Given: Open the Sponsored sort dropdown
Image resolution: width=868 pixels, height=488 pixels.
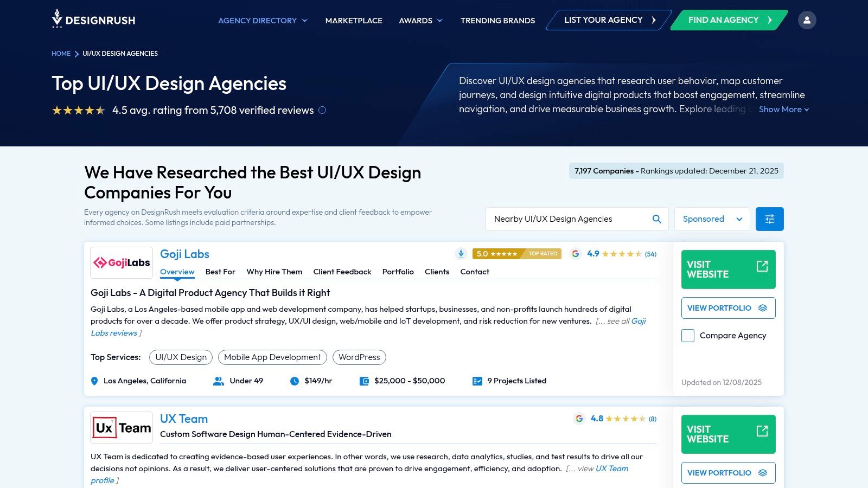Looking at the screenshot, I should [x=712, y=219].
